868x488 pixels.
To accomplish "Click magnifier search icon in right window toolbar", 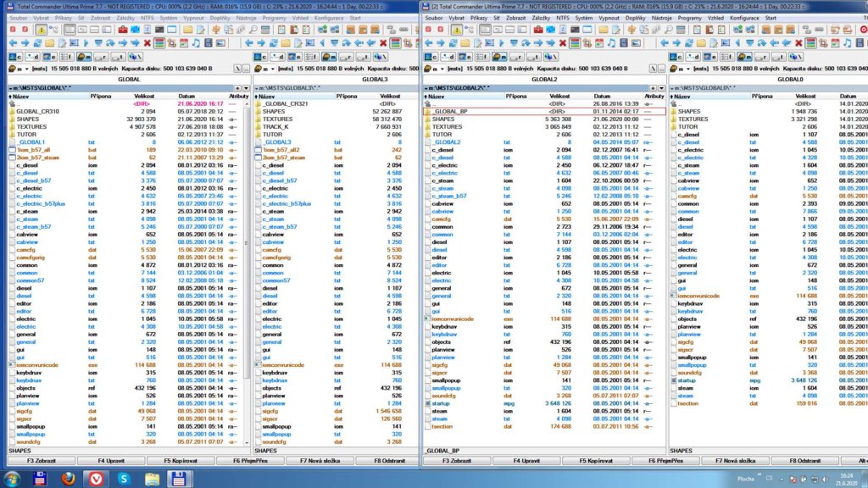I will [x=668, y=30].
